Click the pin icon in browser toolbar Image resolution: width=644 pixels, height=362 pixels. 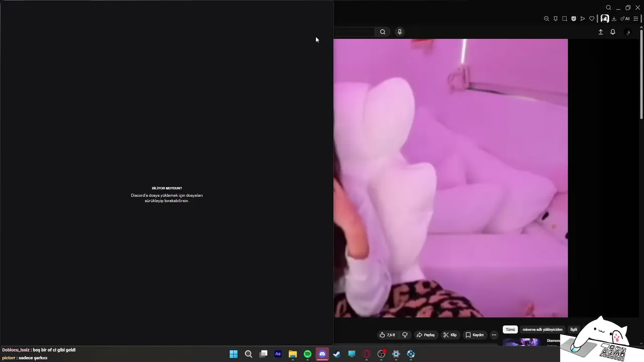pos(555,19)
